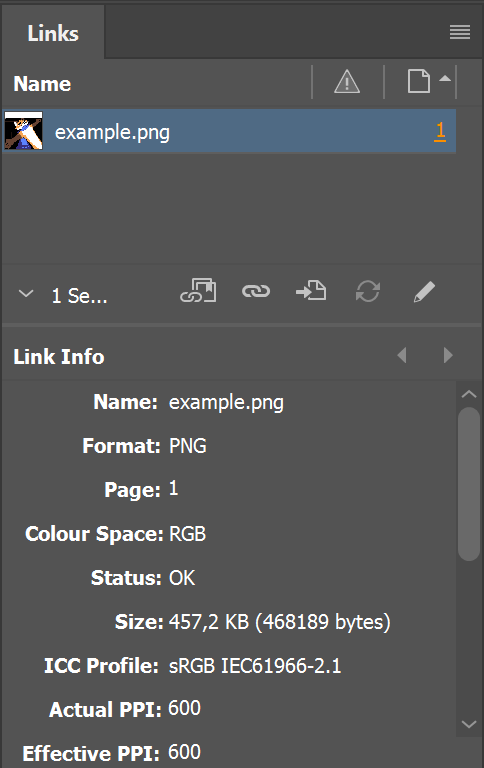Click the Link Info scrollbar thumb
Viewport: 484px width, 768px height.
469,484
